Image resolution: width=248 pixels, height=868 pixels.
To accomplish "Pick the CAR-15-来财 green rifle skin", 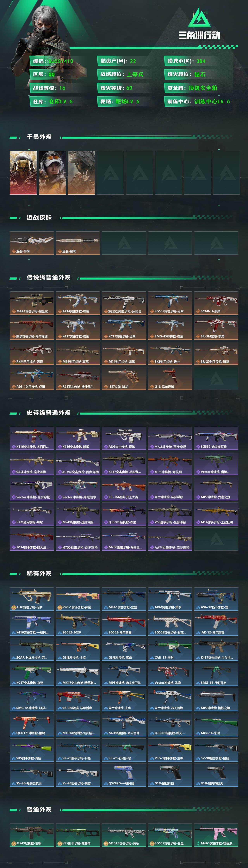I will [x=170, y=649].
